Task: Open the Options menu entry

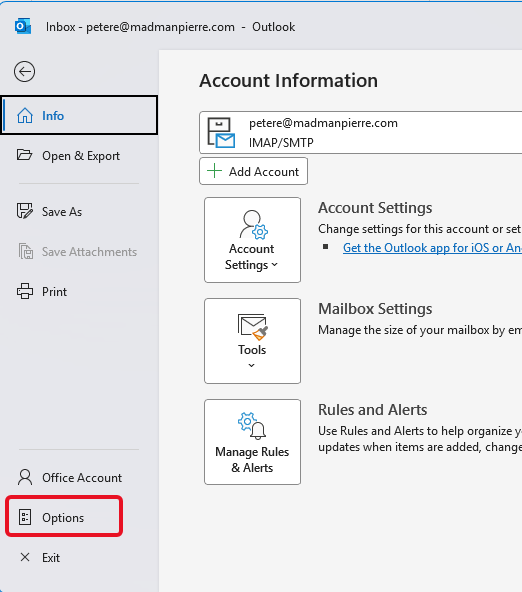Action: coord(64,516)
